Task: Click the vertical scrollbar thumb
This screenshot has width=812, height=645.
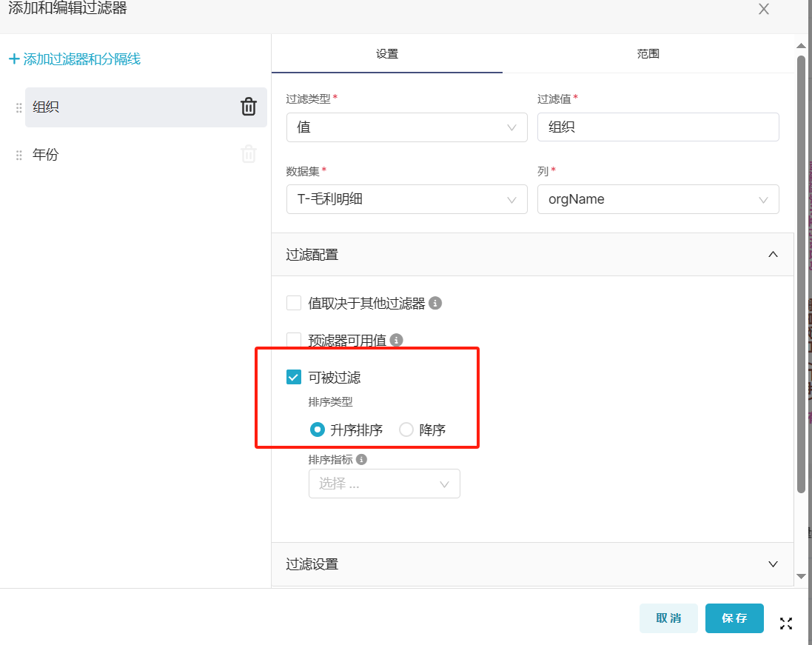Action: click(x=801, y=275)
